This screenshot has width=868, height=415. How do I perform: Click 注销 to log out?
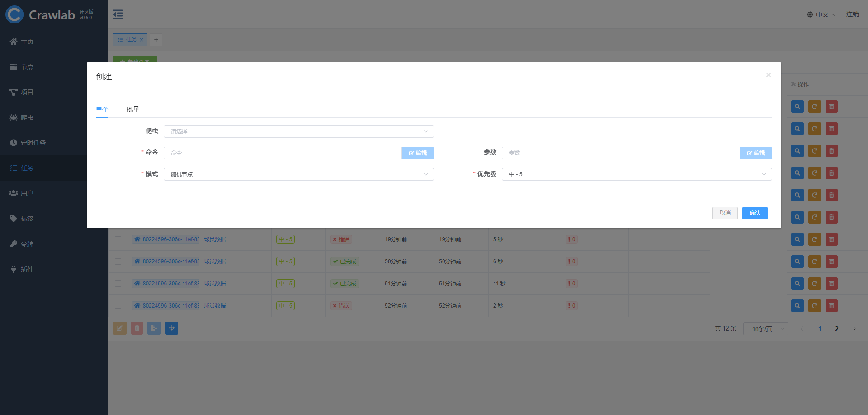tap(853, 14)
